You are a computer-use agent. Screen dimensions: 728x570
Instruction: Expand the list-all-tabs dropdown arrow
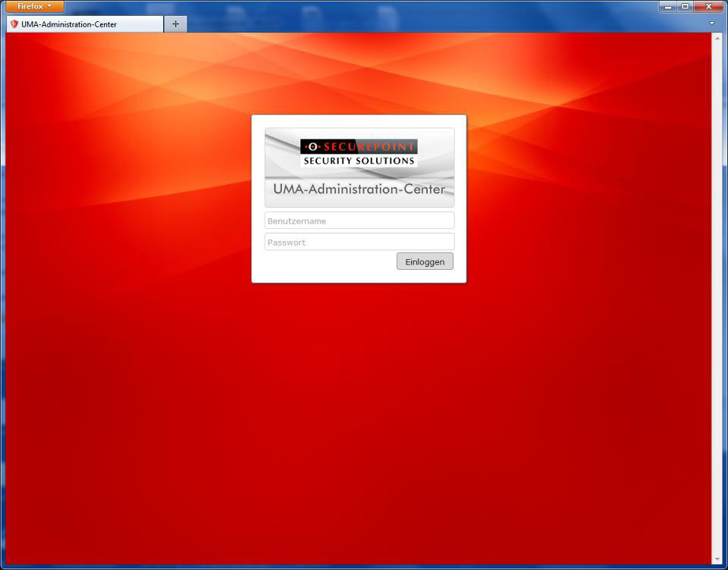tap(711, 23)
